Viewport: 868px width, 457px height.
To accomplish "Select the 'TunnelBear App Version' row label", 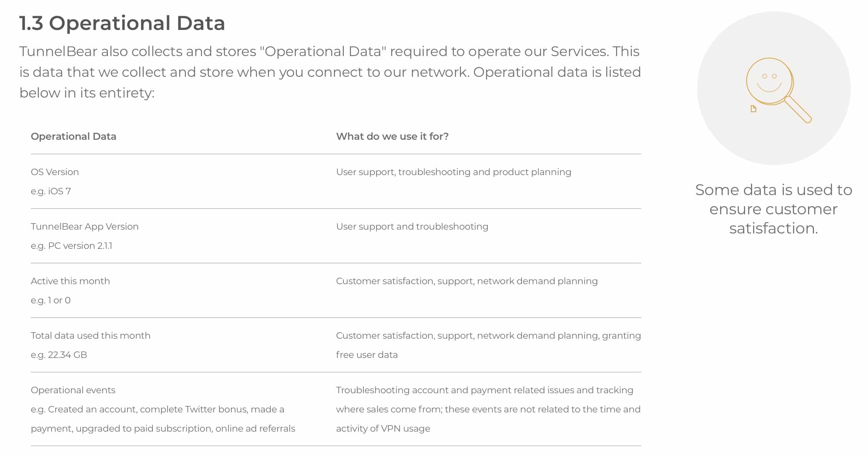I will tap(84, 227).
